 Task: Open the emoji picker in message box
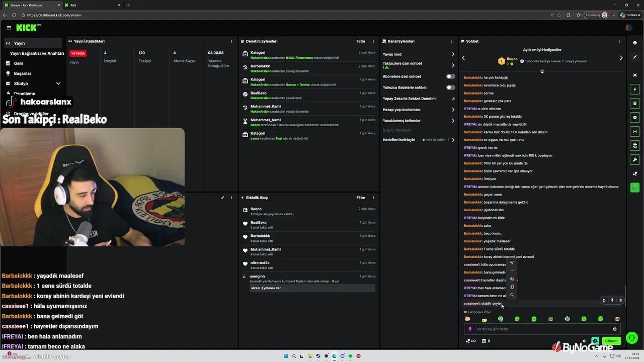(x=615, y=329)
